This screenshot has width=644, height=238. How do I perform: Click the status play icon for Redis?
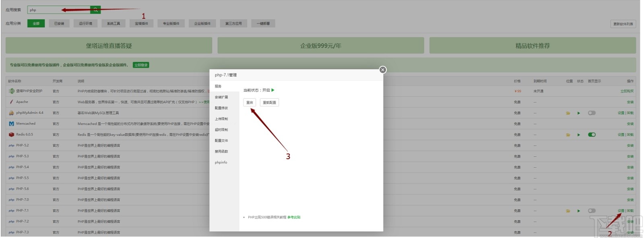(579, 135)
